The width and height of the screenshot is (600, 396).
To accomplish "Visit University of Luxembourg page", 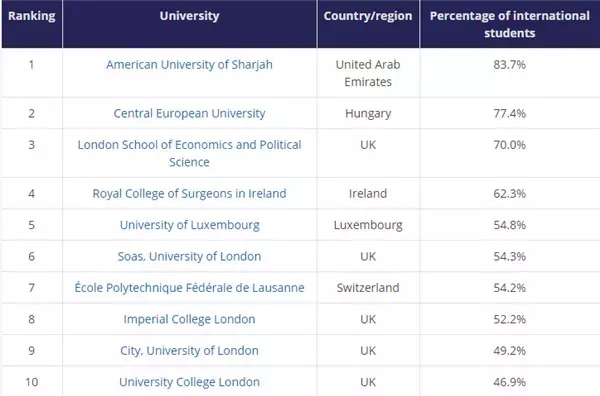I will [x=189, y=225].
